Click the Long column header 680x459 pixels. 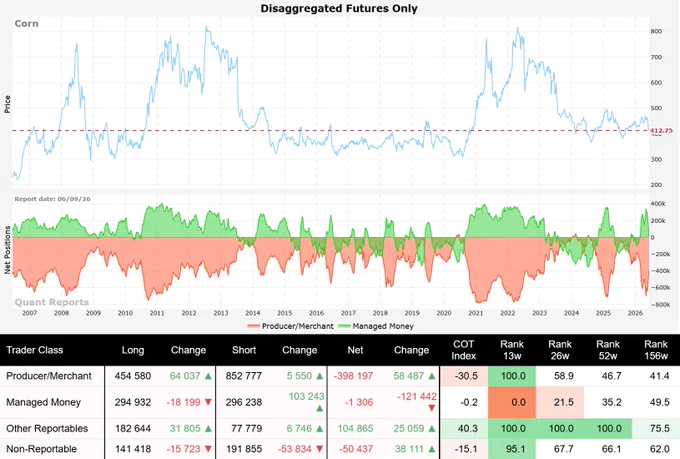[x=133, y=350]
